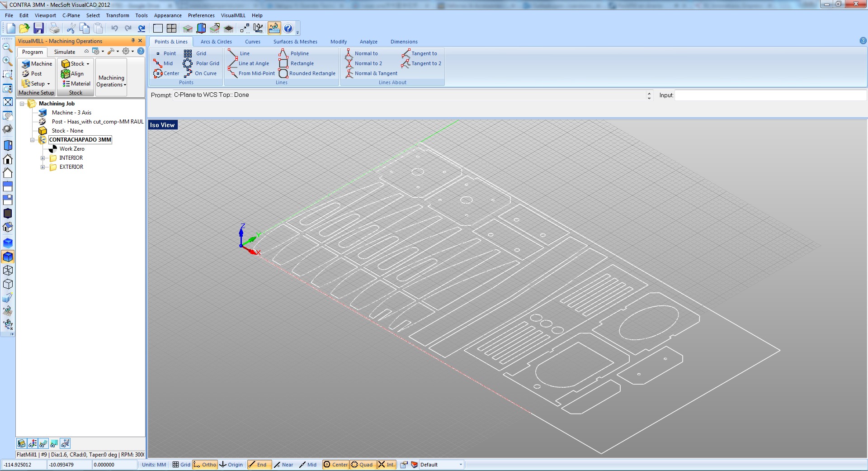The height and width of the screenshot is (471, 868).
Task: Open the Machining Operations dropdown
Action: (x=111, y=81)
